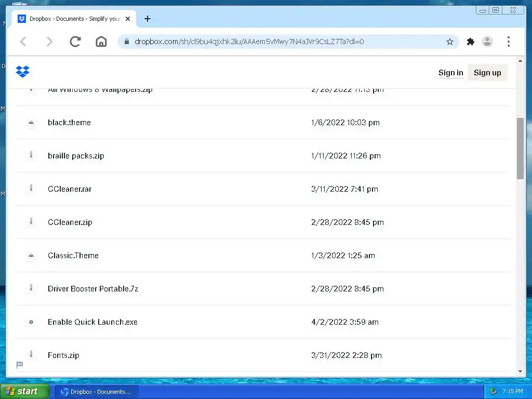This screenshot has width=532, height=399.
Task: Click the Dropbox logo icon
Action: point(22,72)
